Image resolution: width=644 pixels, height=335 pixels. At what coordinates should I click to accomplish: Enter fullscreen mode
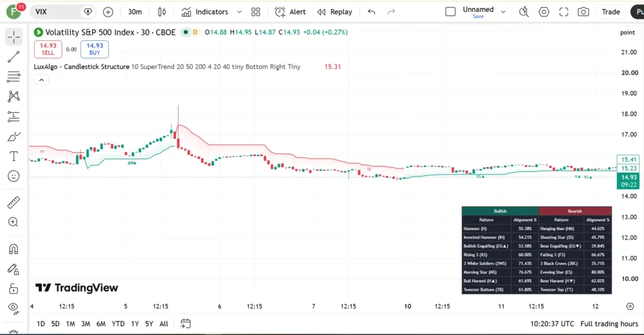point(564,12)
